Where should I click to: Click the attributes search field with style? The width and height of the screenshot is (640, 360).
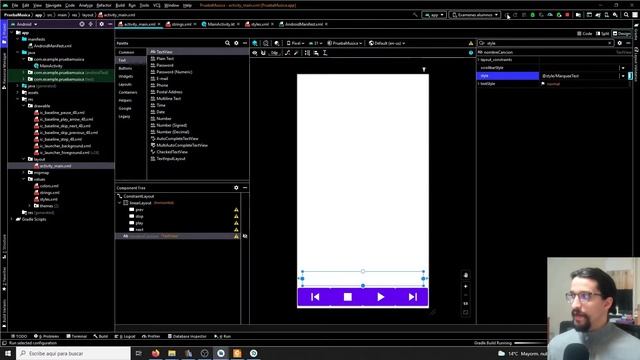tap(546, 43)
